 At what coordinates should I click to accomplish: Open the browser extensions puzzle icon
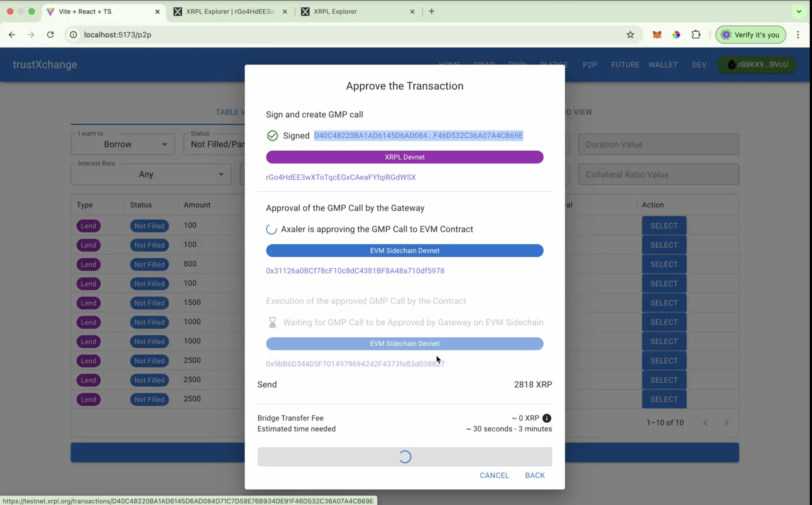tap(696, 35)
